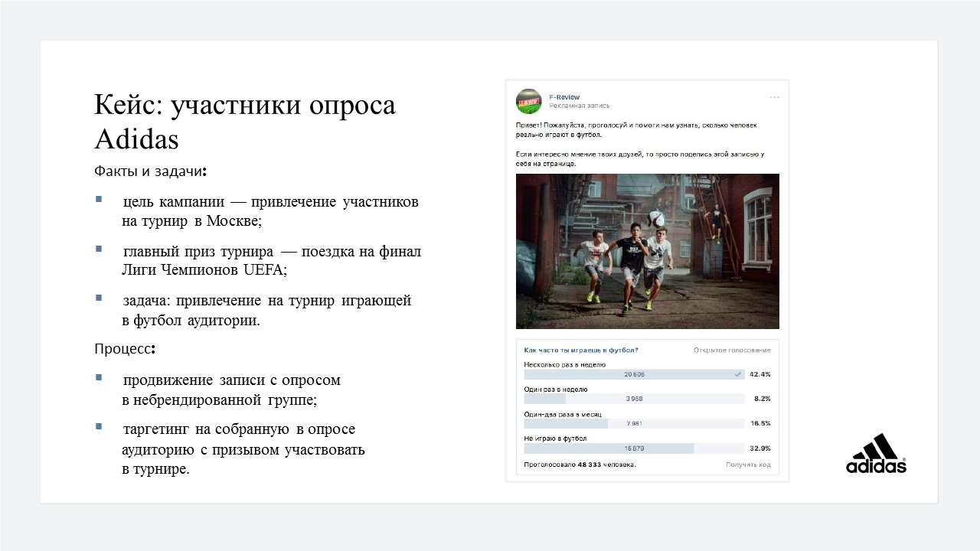
Task: Click the bullet 'продвижение записи с опросом'
Action: coord(231,390)
